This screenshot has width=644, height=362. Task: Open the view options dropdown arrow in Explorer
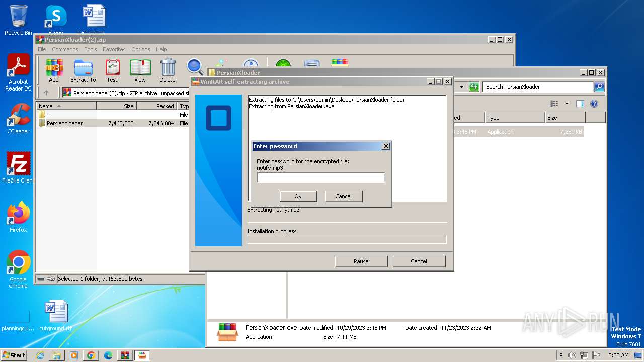(x=567, y=104)
